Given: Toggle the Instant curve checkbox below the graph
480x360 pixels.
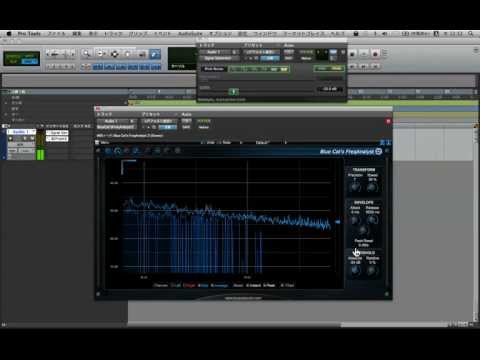Looking at the screenshot, I should [x=254, y=285].
